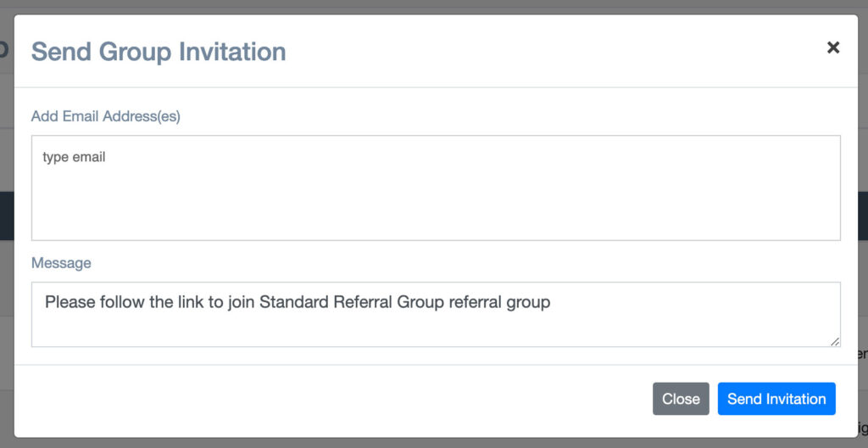Image resolution: width=868 pixels, height=448 pixels.
Task: Click the word 'Invitation' in the dialog title
Action: pos(232,52)
